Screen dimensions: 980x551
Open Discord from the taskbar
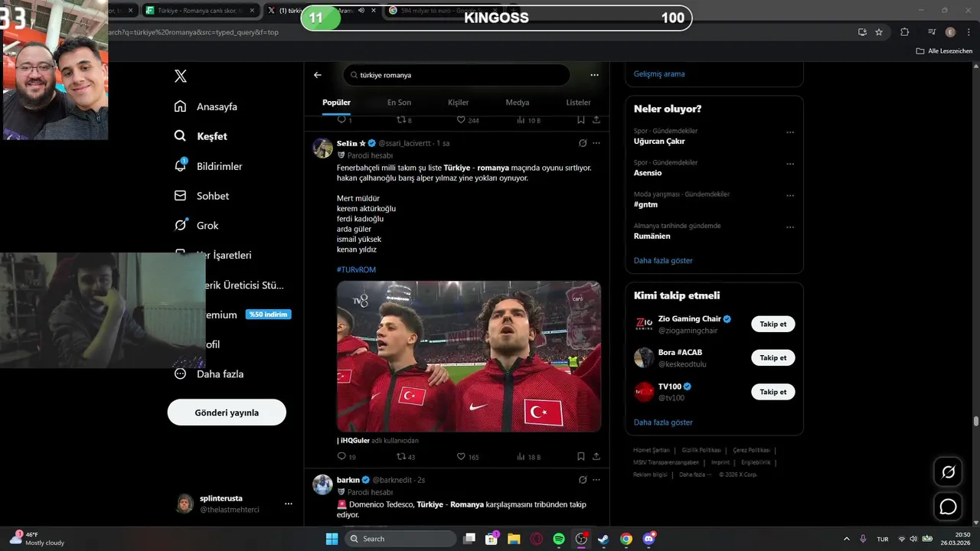pos(649,539)
